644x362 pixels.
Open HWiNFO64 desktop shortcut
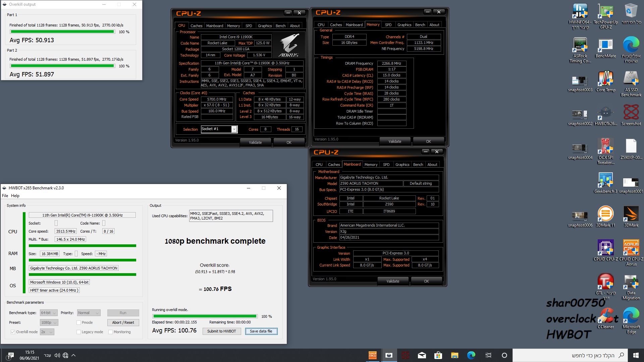[580, 16]
